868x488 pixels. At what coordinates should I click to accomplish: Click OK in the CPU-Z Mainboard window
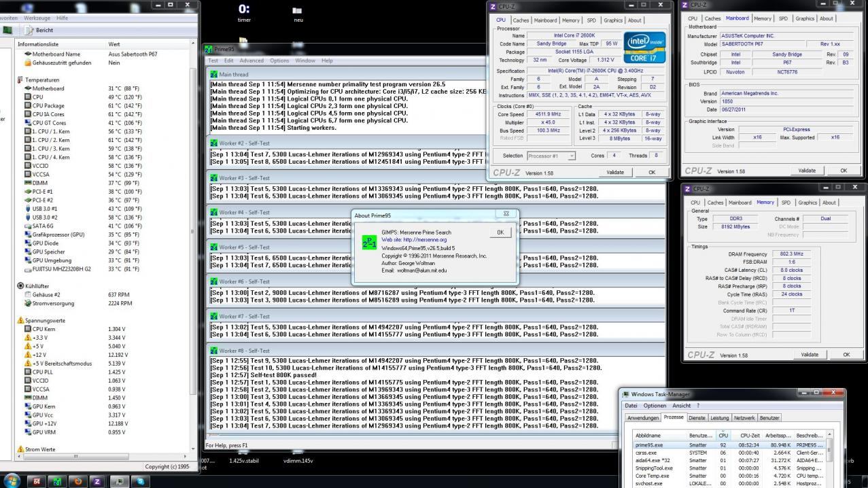844,171
